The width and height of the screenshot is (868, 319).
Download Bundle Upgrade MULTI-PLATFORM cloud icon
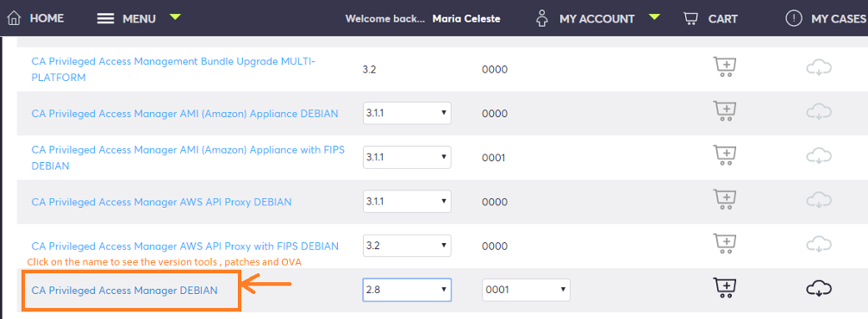(819, 68)
